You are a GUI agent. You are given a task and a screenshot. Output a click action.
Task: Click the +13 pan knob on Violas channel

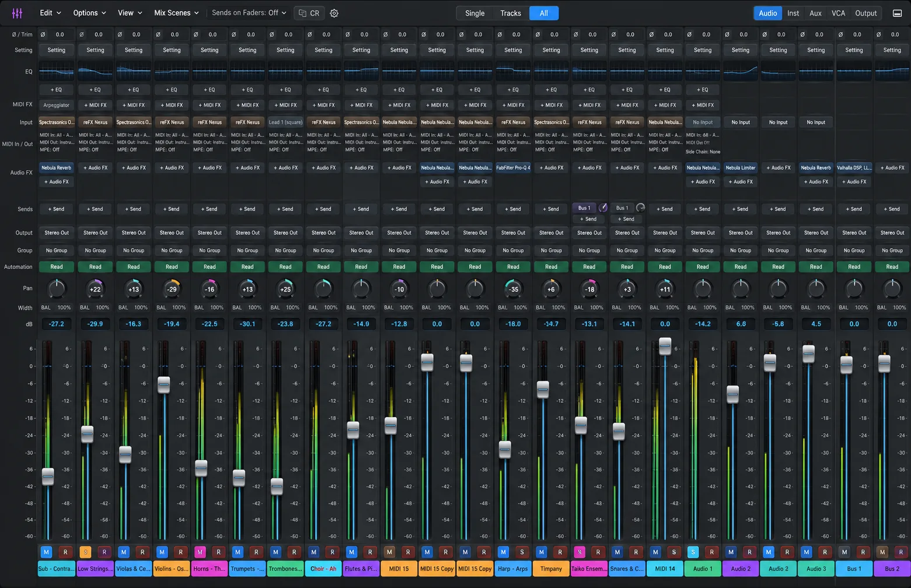point(134,289)
